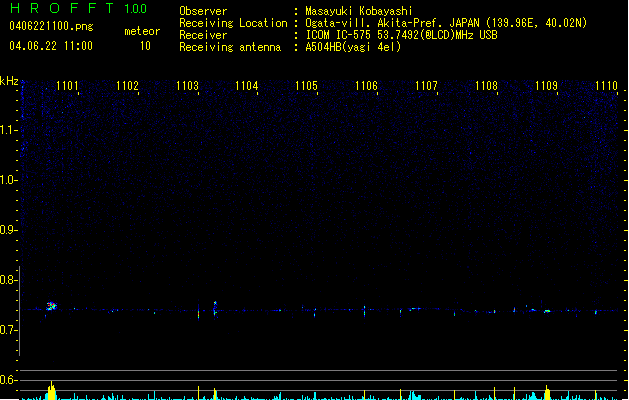Click the meteor count value 10

[145, 46]
